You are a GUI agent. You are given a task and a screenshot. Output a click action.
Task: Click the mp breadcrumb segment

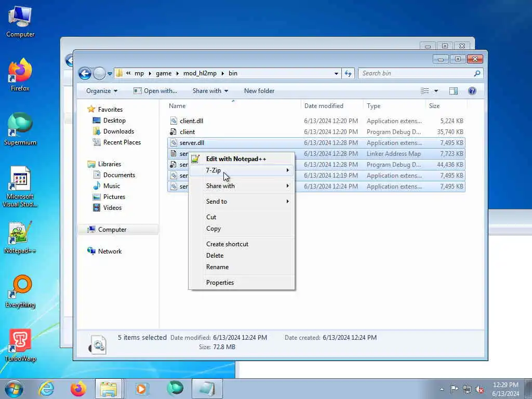click(x=139, y=73)
